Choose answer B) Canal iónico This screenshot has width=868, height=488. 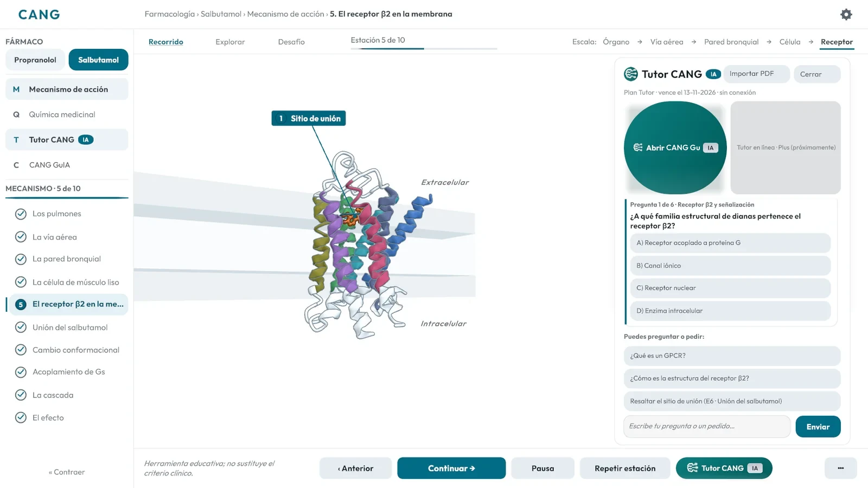pos(730,266)
